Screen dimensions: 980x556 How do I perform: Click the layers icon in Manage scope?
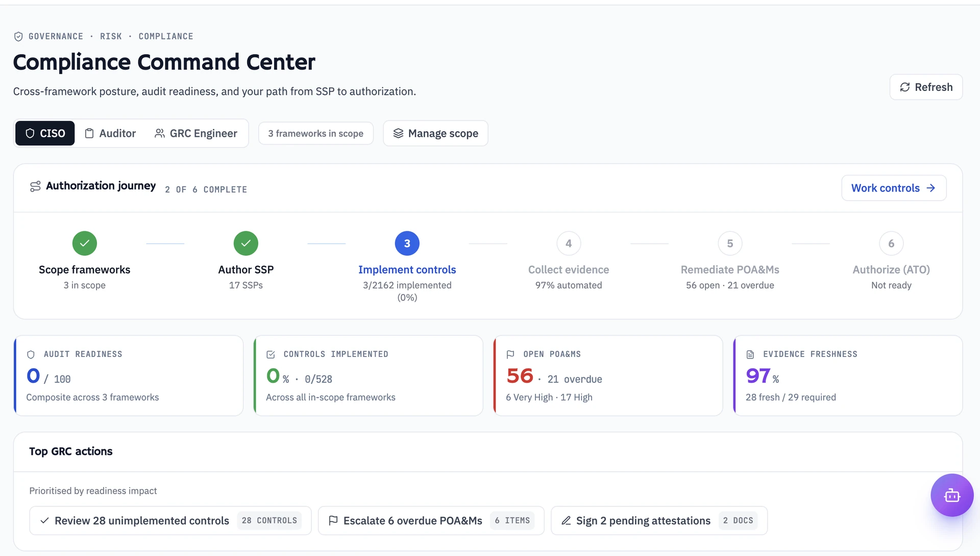pyautogui.click(x=398, y=133)
